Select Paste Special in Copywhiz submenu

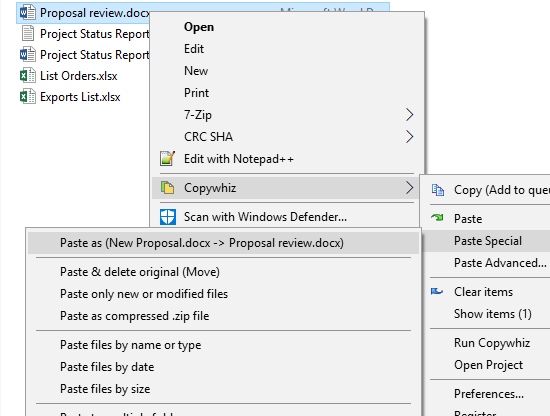tap(486, 241)
